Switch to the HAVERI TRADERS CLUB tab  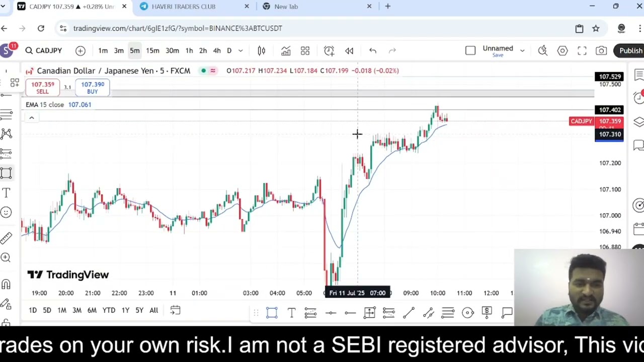(183, 7)
